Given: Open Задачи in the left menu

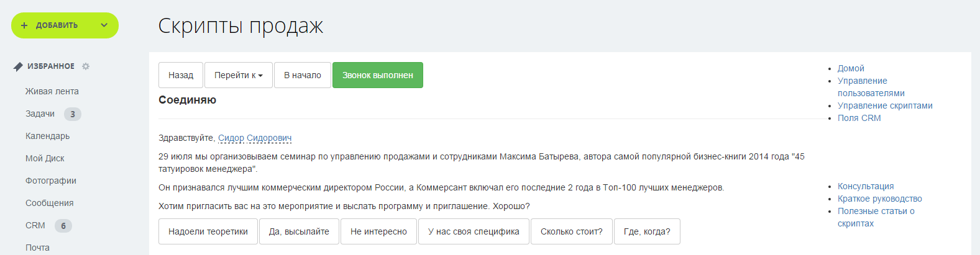Looking at the screenshot, I should pyautogui.click(x=40, y=114).
